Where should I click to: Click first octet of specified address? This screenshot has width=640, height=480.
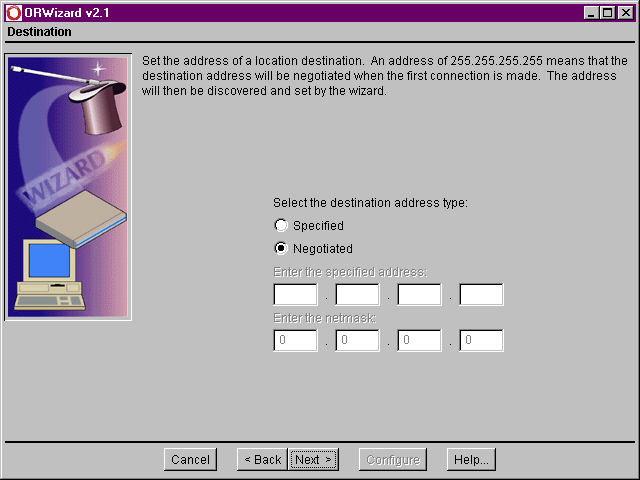coord(295,295)
